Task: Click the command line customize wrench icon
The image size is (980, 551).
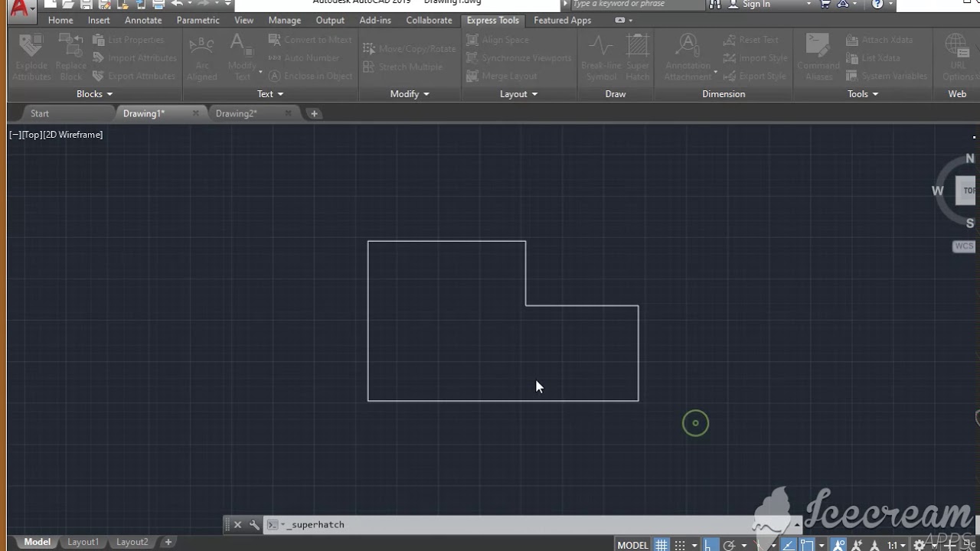Action: pos(254,525)
